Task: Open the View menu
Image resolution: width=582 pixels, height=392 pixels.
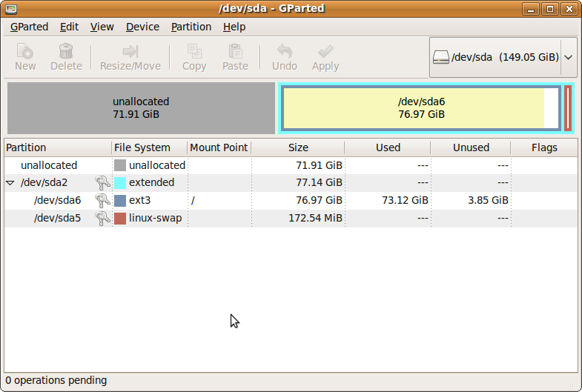Action: click(x=102, y=27)
